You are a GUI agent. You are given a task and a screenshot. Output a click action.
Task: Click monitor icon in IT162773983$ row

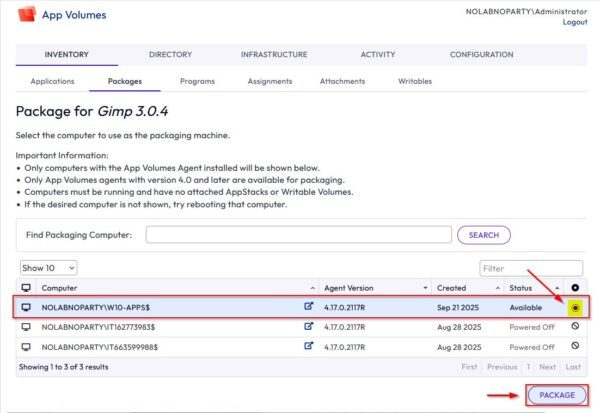click(26, 327)
